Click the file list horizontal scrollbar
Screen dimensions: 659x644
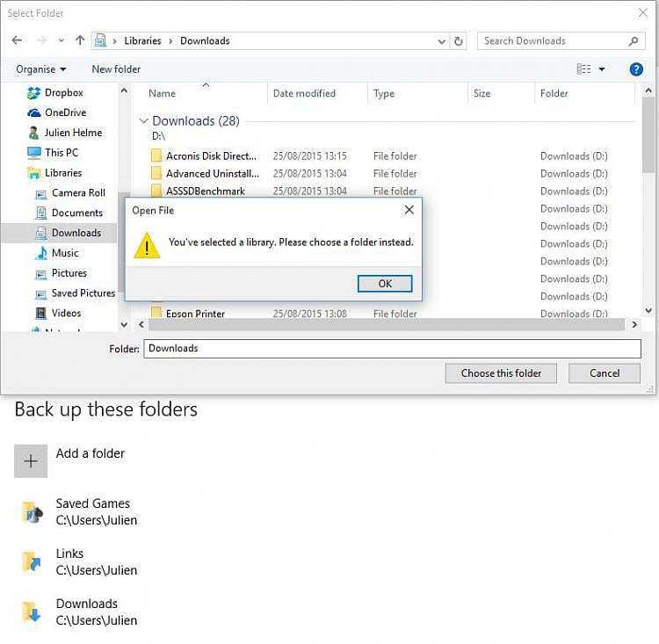(387, 324)
